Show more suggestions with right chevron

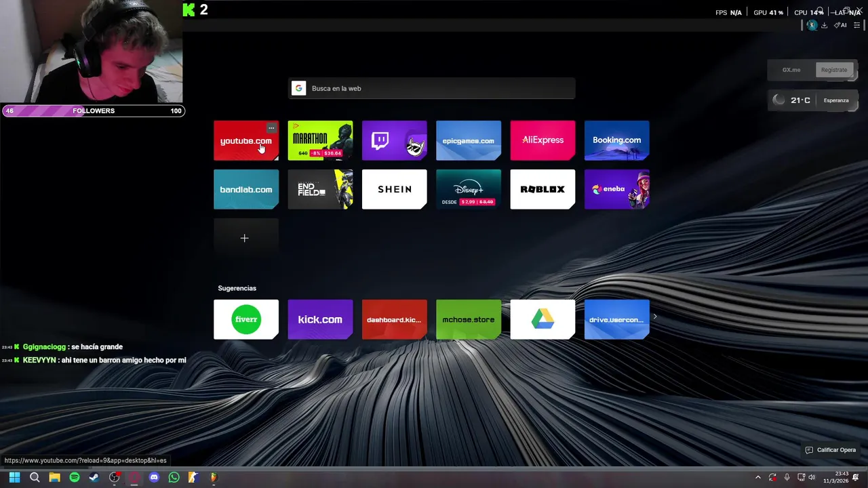click(654, 317)
